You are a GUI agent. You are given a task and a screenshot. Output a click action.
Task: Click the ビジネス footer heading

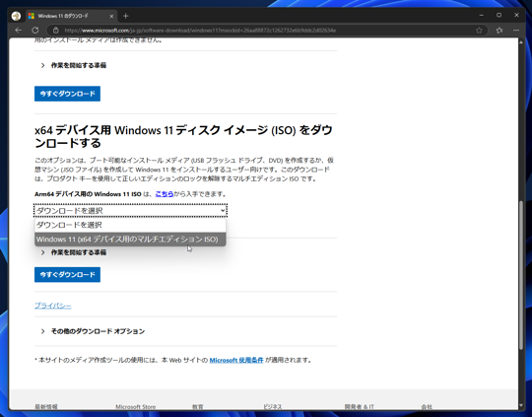point(273,406)
